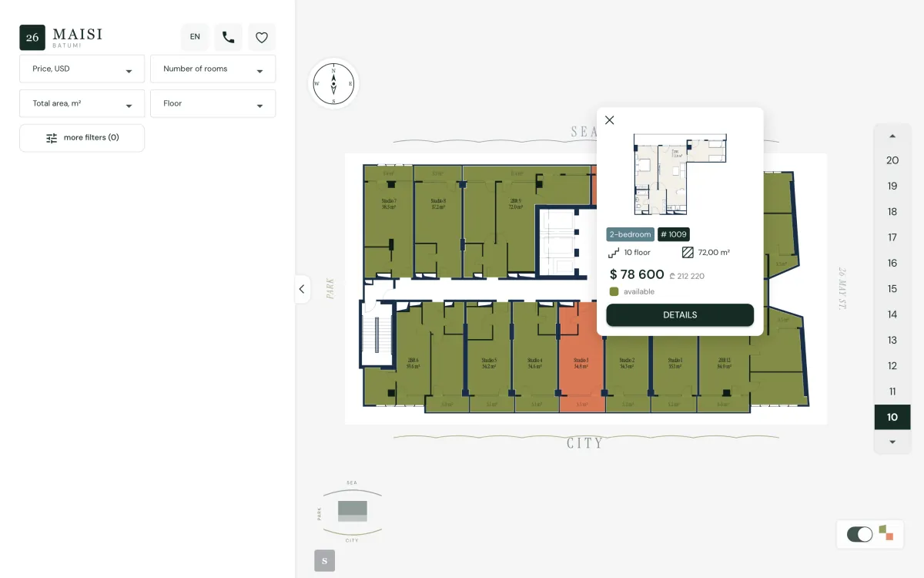Click the 72,00 m² area value
This screenshot has height=578, width=924.
pyautogui.click(x=714, y=252)
